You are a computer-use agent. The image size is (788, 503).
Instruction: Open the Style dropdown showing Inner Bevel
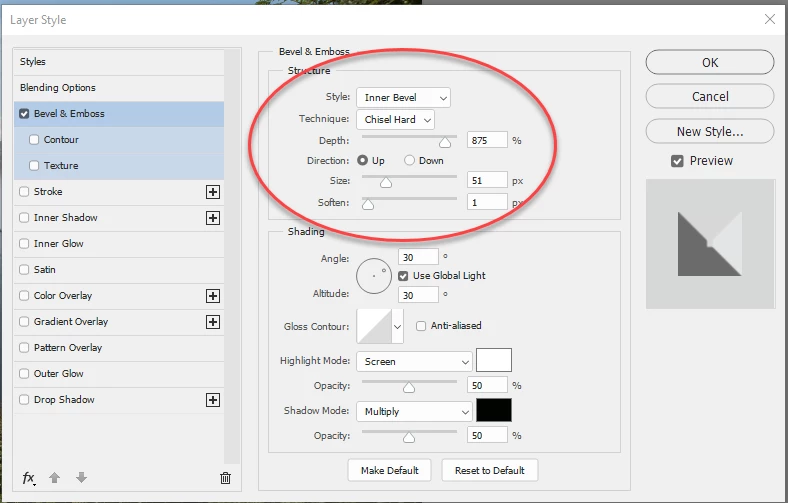pyautogui.click(x=404, y=97)
